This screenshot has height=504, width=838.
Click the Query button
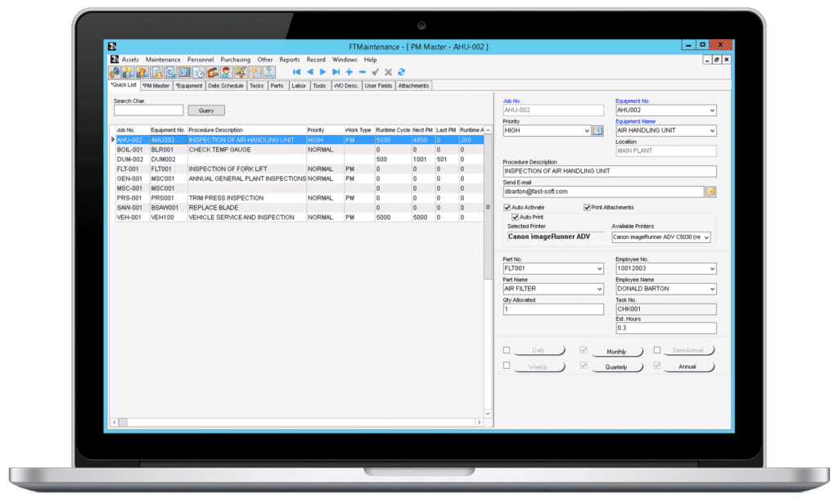[205, 110]
